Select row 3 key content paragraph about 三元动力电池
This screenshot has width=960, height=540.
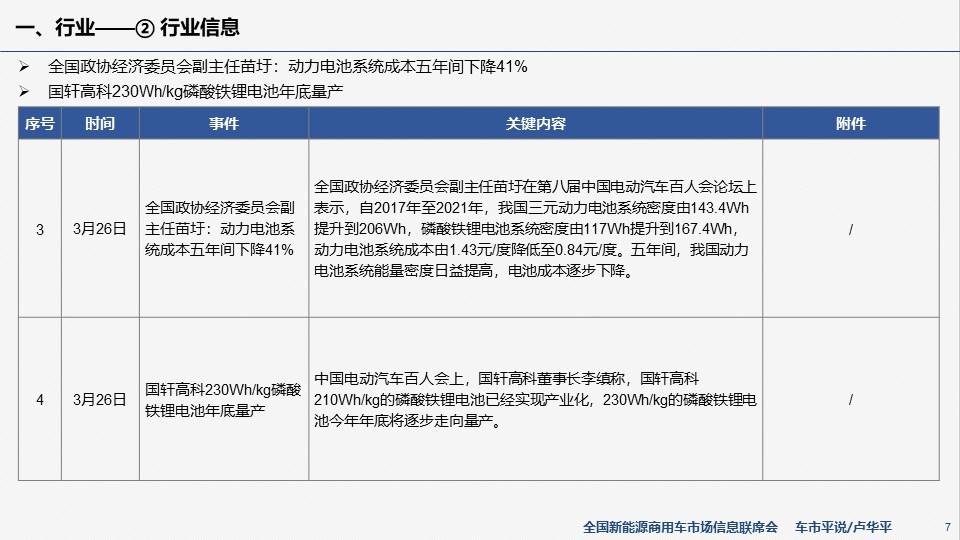(x=535, y=229)
